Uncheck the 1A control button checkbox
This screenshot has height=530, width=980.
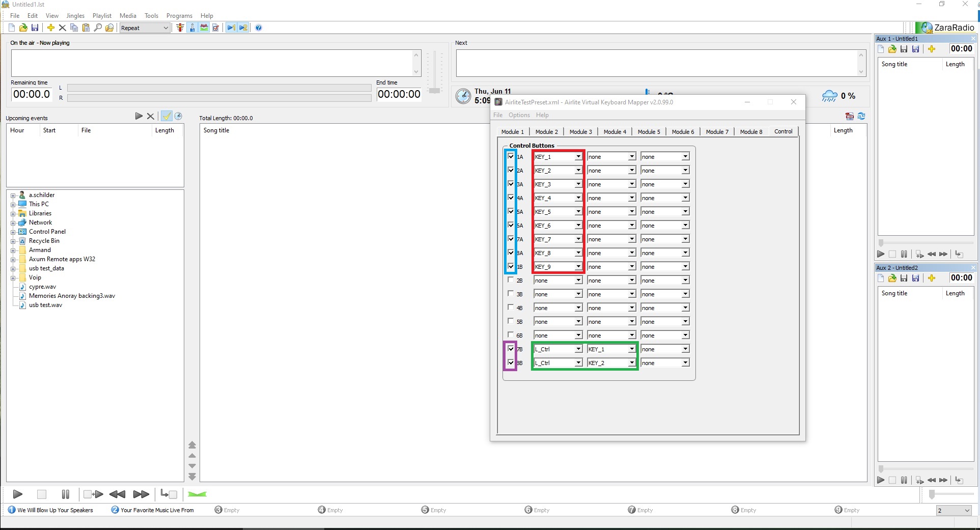[511, 156]
